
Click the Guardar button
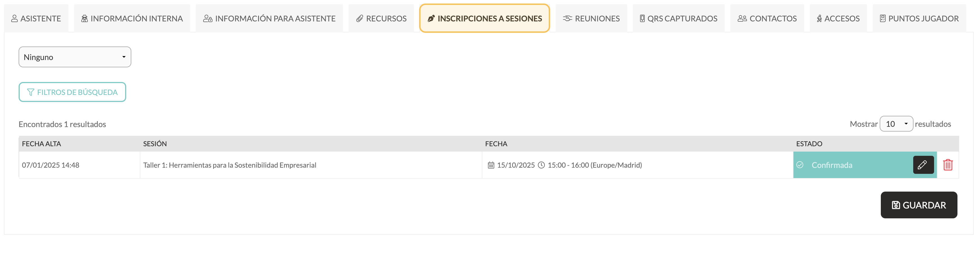(x=919, y=205)
